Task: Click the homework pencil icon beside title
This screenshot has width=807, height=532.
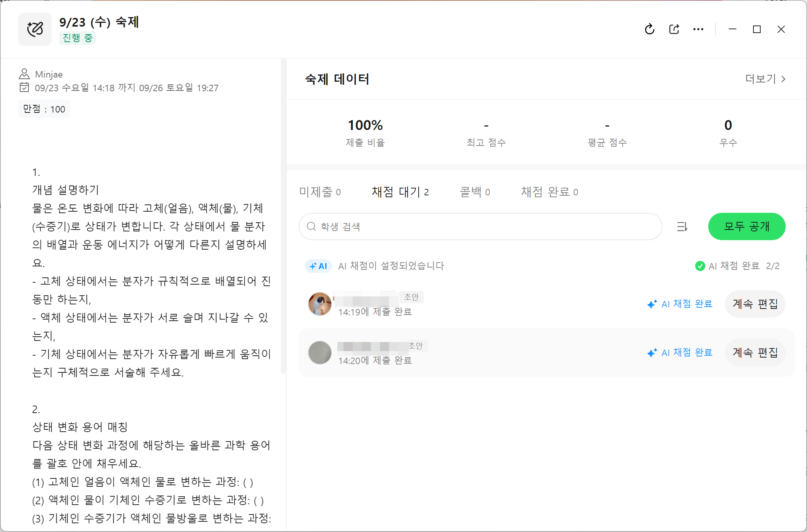Action: (35, 29)
